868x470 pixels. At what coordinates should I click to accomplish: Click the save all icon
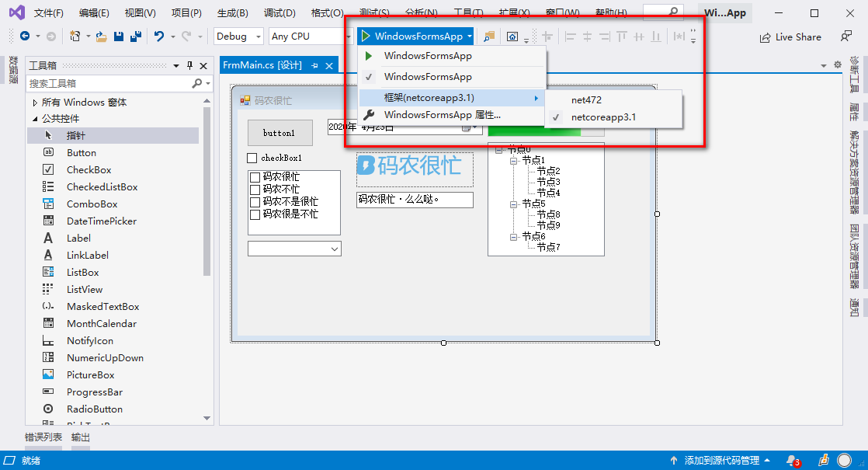(136, 37)
